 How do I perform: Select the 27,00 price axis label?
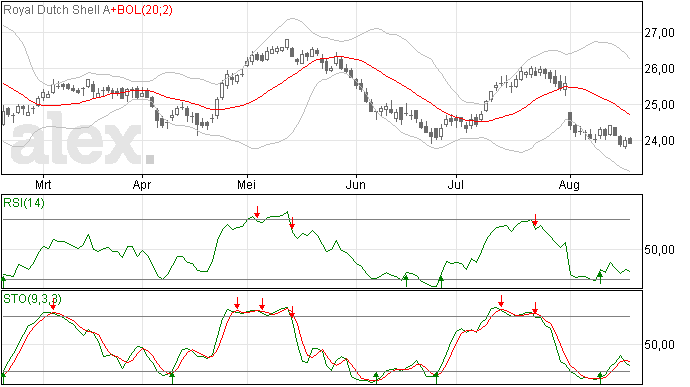point(659,33)
